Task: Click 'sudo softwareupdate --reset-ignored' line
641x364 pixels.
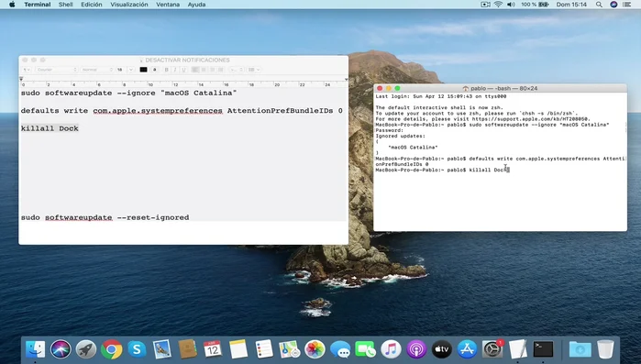Action: tap(105, 217)
